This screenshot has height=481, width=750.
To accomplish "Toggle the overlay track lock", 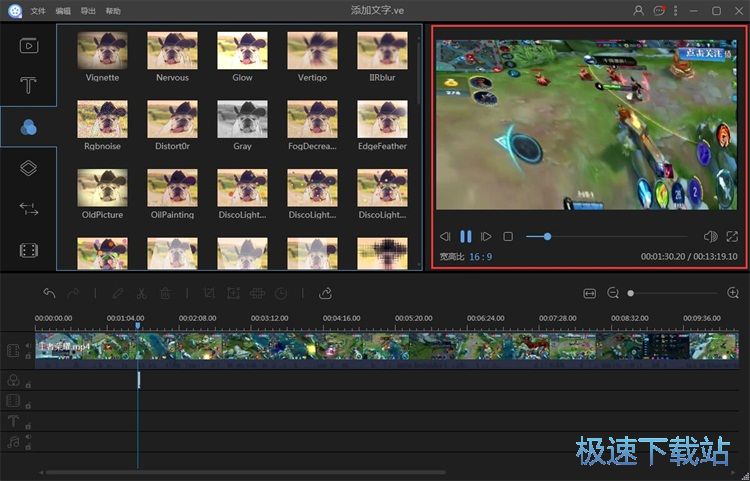I will [x=28, y=405].
